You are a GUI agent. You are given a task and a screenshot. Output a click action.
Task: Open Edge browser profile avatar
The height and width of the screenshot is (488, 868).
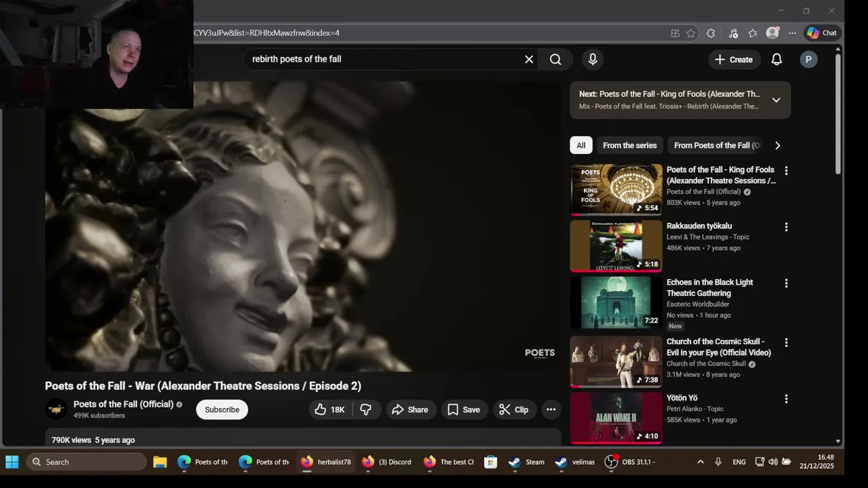click(x=772, y=33)
